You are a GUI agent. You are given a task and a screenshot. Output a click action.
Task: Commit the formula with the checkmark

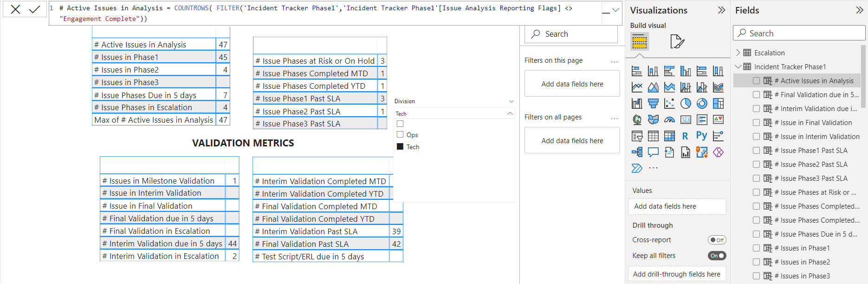34,9
